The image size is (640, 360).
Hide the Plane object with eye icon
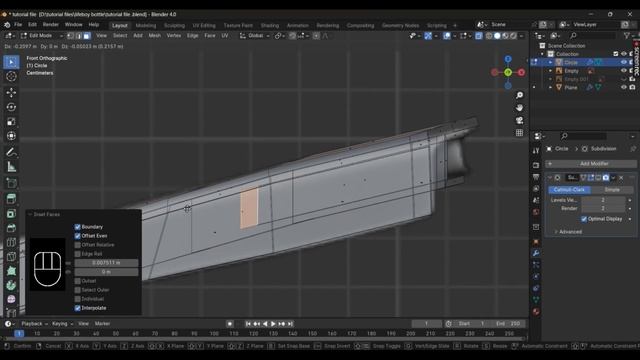coord(623,87)
